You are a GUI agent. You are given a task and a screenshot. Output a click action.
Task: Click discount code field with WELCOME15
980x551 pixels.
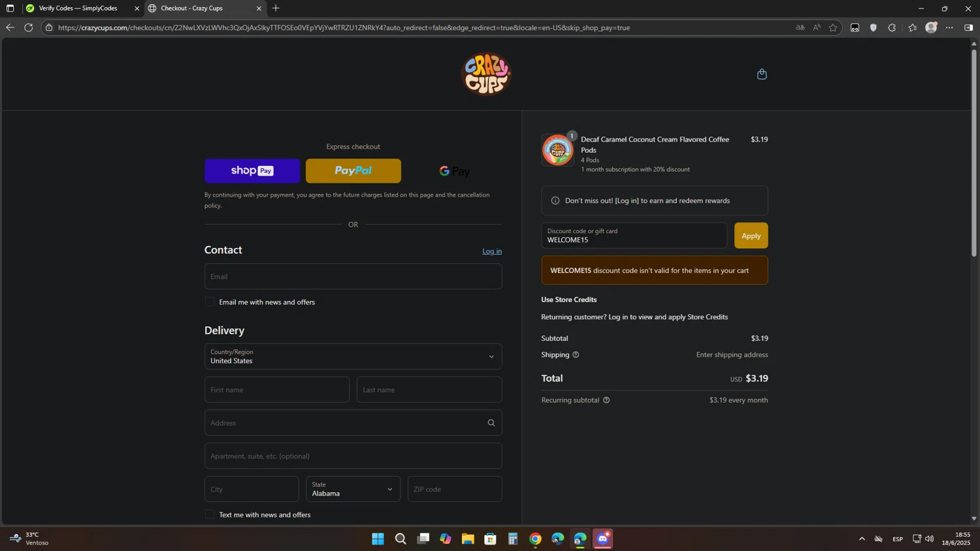(x=634, y=236)
